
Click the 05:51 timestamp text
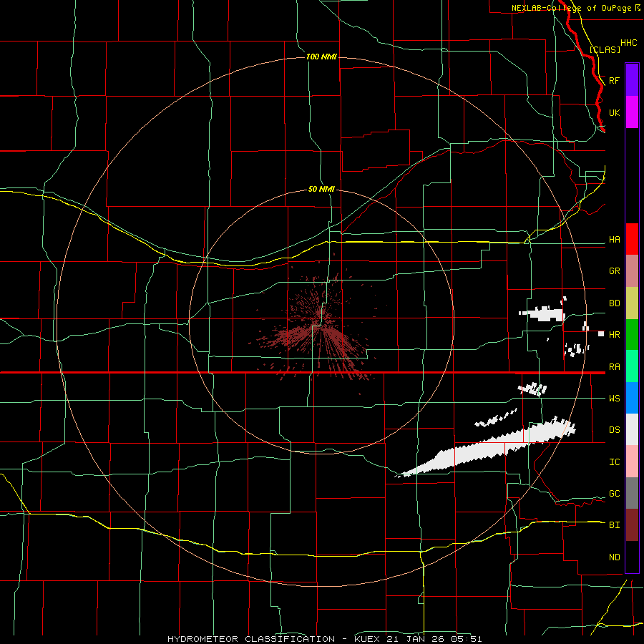(x=467, y=639)
